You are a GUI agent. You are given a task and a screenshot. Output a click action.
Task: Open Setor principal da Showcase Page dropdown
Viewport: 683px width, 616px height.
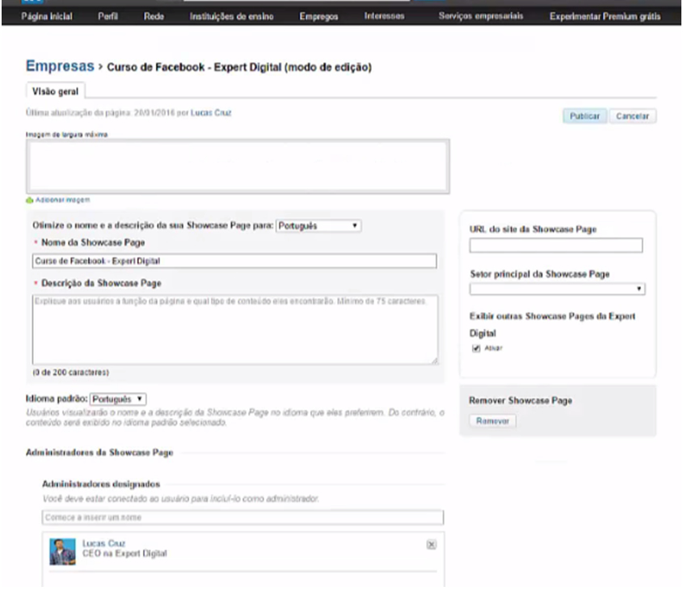(557, 289)
